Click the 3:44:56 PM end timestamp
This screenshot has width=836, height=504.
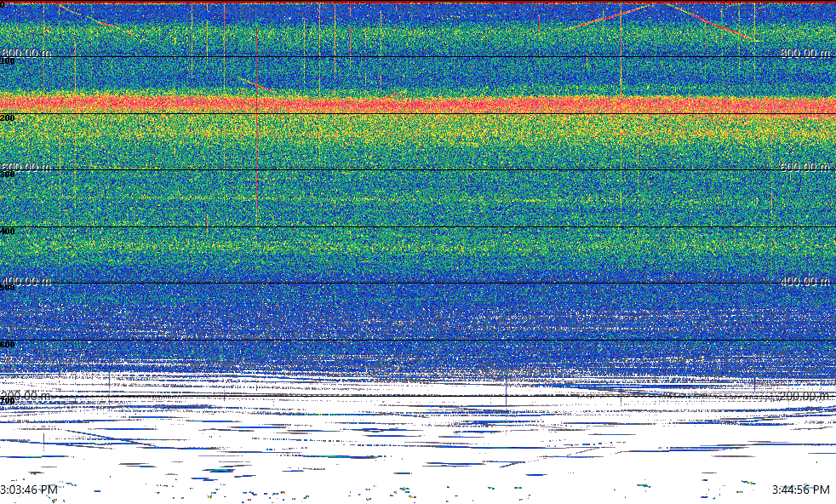click(x=801, y=489)
